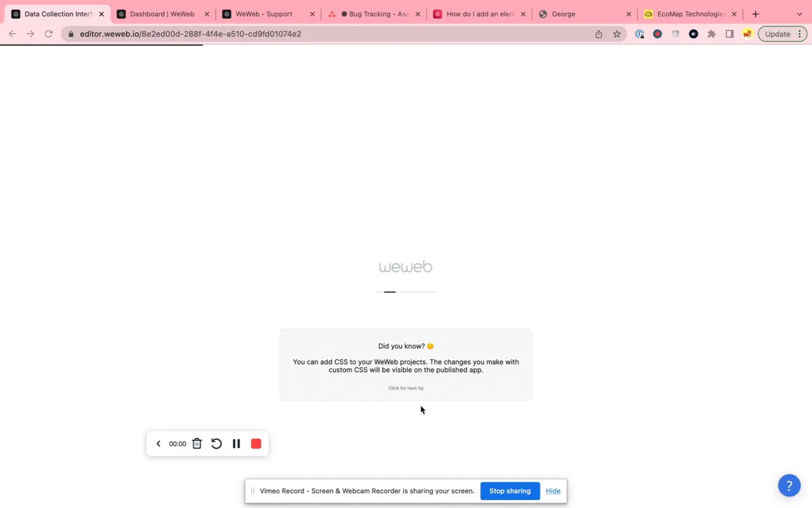Hide the screen sharing notification bar
812x508 pixels.
[553, 491]
